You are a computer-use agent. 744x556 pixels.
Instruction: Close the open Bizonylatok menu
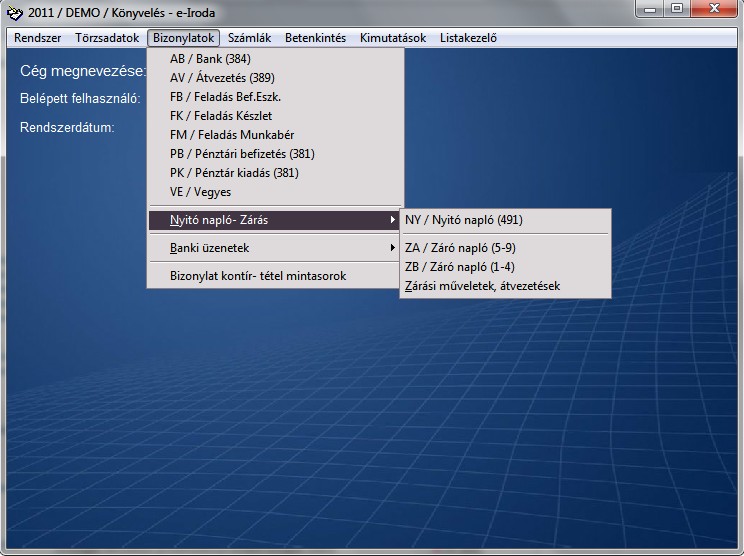(x=184, y=38)
